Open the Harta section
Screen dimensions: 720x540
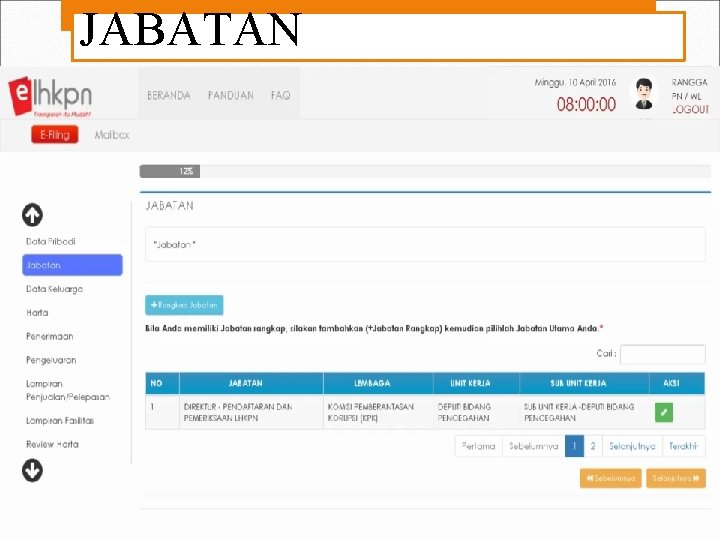point(37,313)
